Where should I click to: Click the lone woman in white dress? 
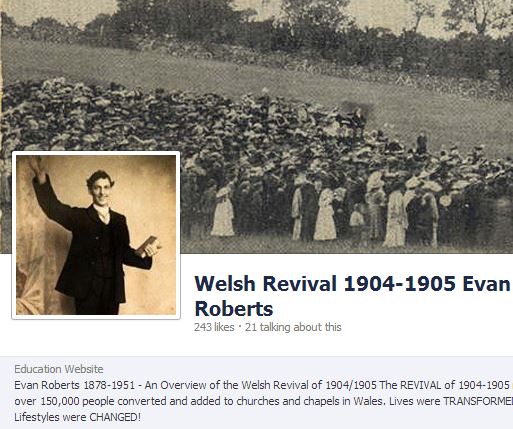tap(223, 211)
